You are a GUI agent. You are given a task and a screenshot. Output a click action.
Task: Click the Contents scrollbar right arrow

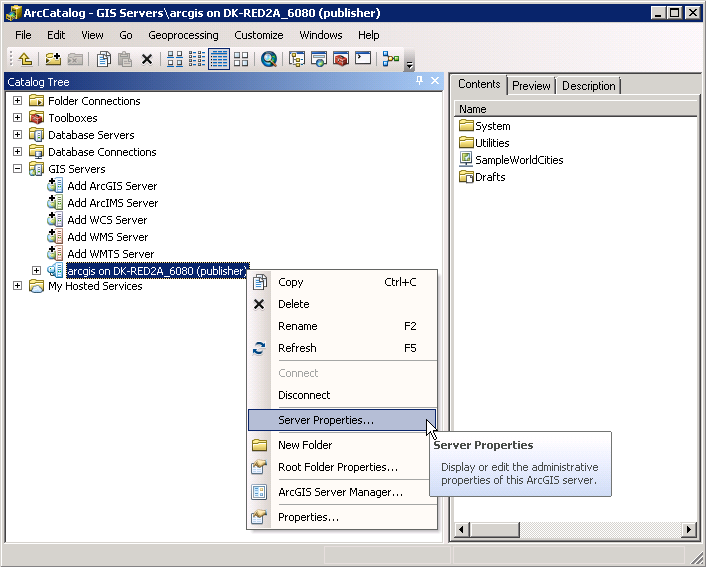coord(688,529)
